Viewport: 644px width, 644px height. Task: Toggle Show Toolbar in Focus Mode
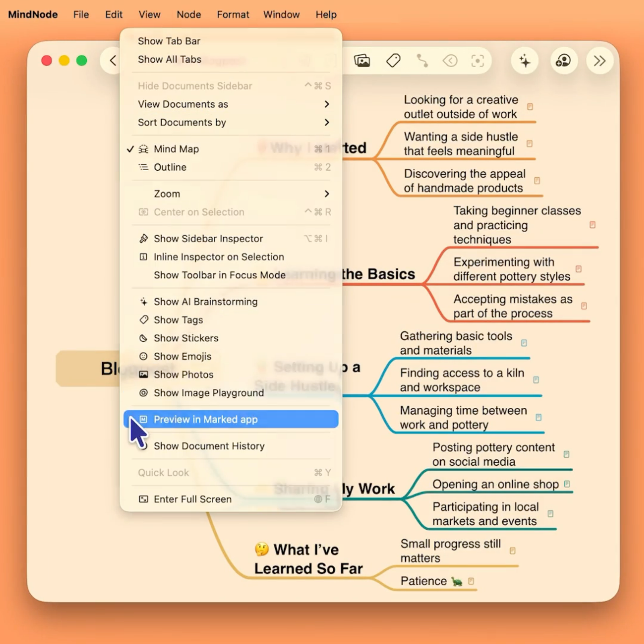(x=231, y=275)
